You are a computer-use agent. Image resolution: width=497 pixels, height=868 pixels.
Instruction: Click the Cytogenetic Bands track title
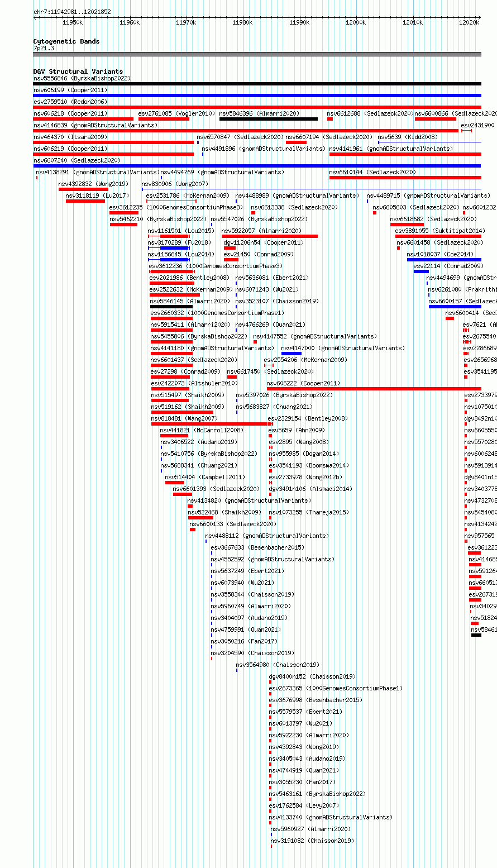pos(66,41)
